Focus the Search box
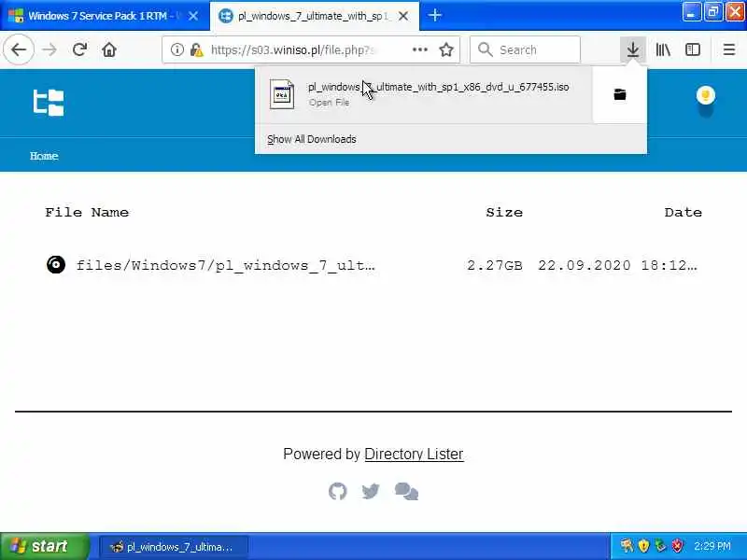The height and width of the screenshot is (560, 747). click(x=525, y=49)
